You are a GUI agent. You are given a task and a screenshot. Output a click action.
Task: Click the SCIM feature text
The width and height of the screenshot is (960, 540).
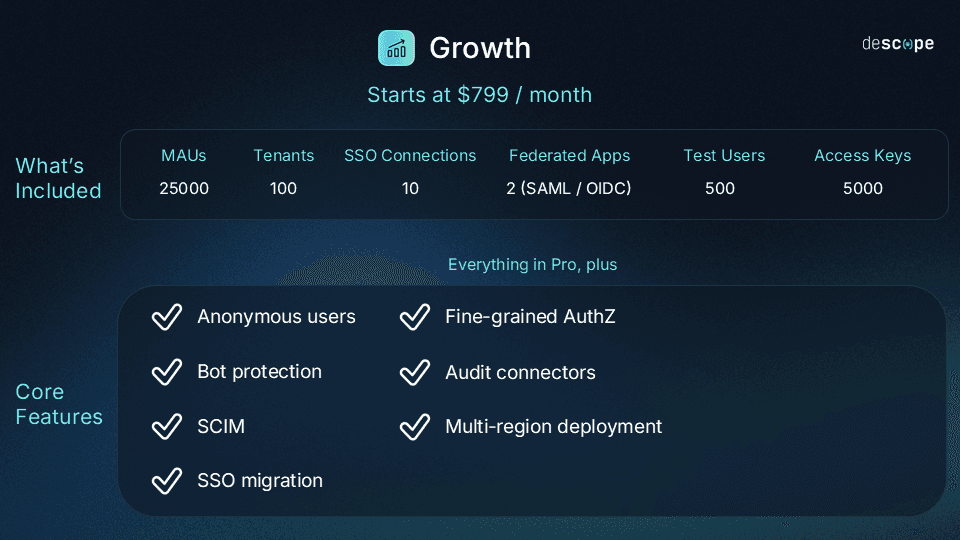point(221,426)
